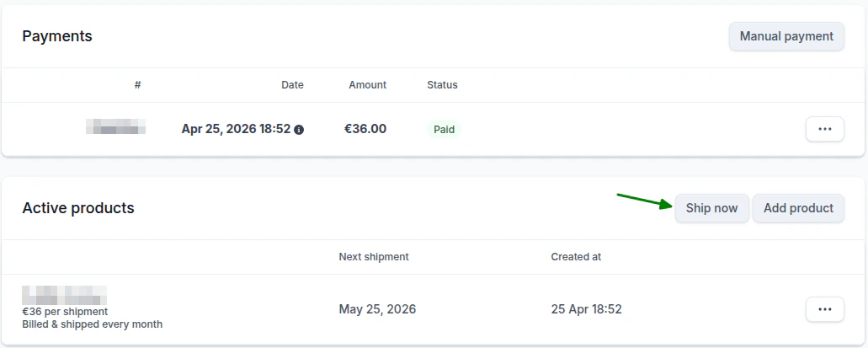Click the May 25, 2026 next shipment date
The height and width of the screenshot is (348, 868).
click(377, 309)
